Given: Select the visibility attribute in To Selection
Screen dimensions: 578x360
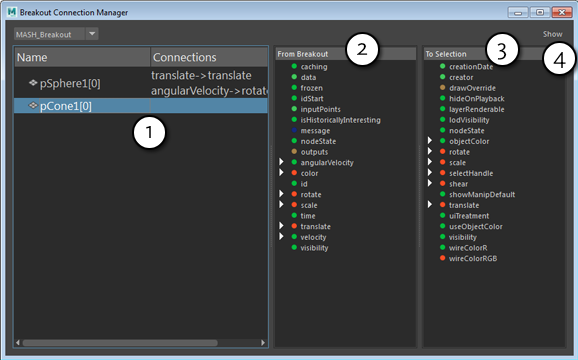Looking at the screenshot, I should click(463, 237).
